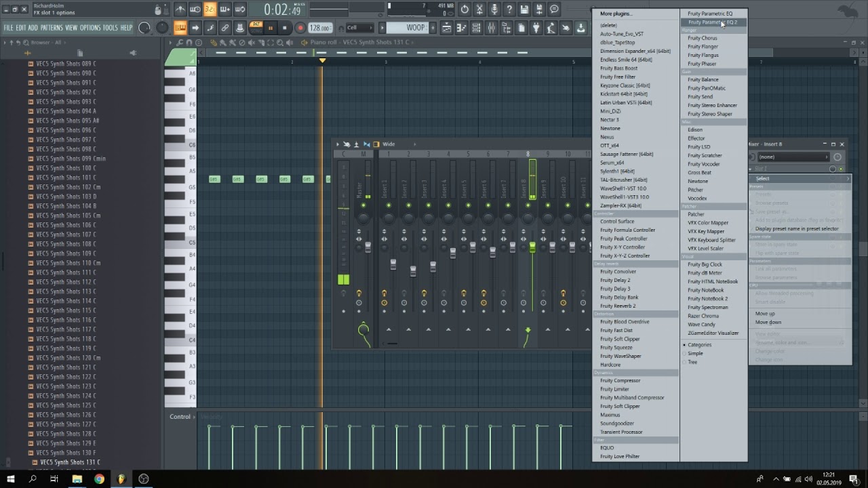Toggle the record button
The image size is (868, 488).
[x=300, y=28]
